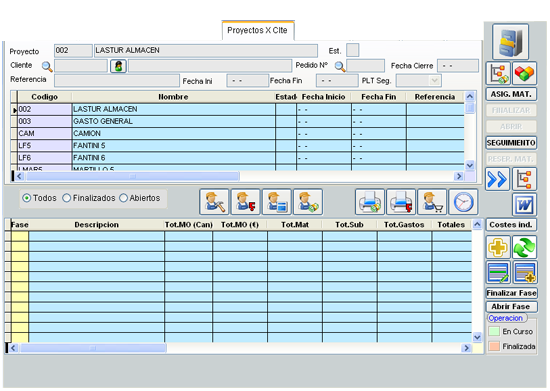
Task: Click the Costes ind. button
Action: [511, 225]
